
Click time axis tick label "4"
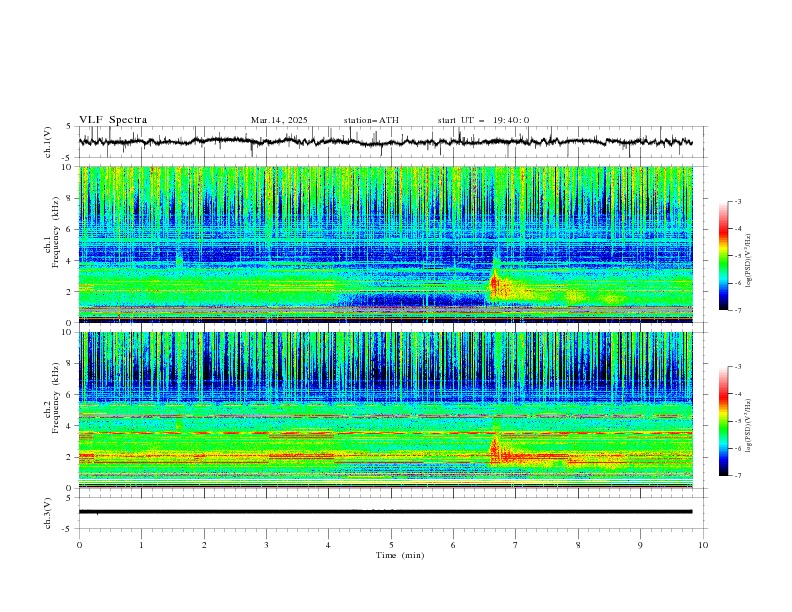328,545
